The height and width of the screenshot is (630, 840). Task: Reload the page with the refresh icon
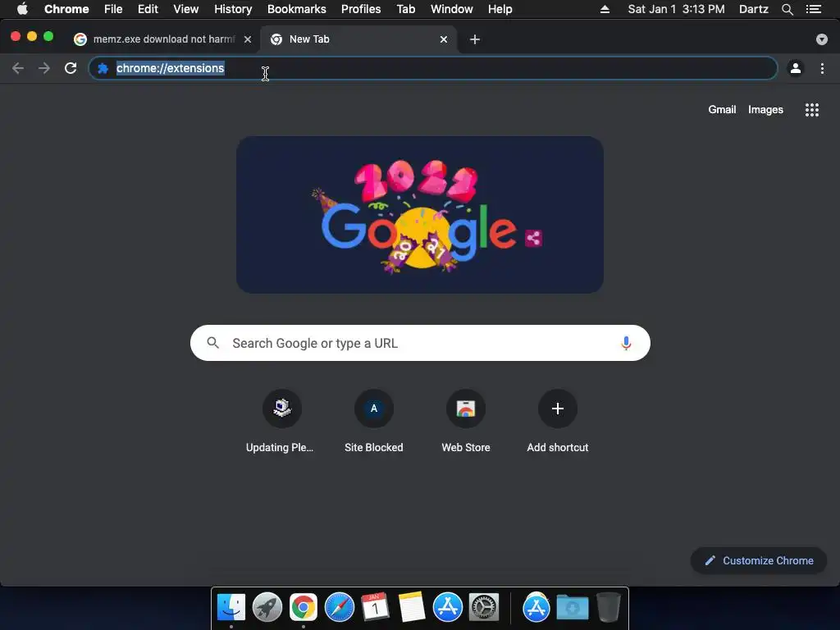point(71,68)
